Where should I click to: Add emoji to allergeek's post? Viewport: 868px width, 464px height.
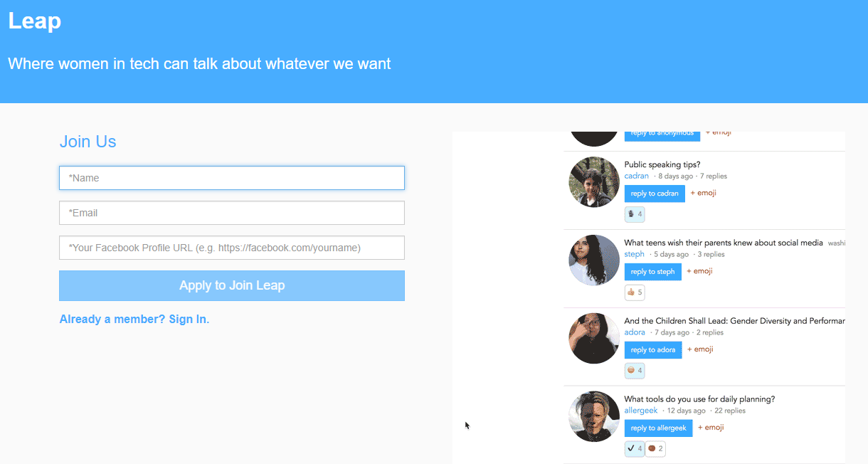[711, 428]
